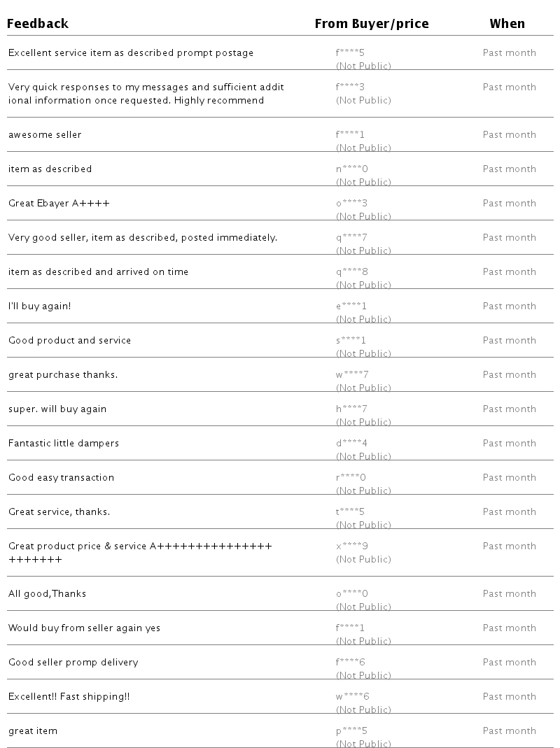The height and width of the screenshot is (748, 560).
Task: Open buyer e****1 profile
Action: (x=351, y=306)
